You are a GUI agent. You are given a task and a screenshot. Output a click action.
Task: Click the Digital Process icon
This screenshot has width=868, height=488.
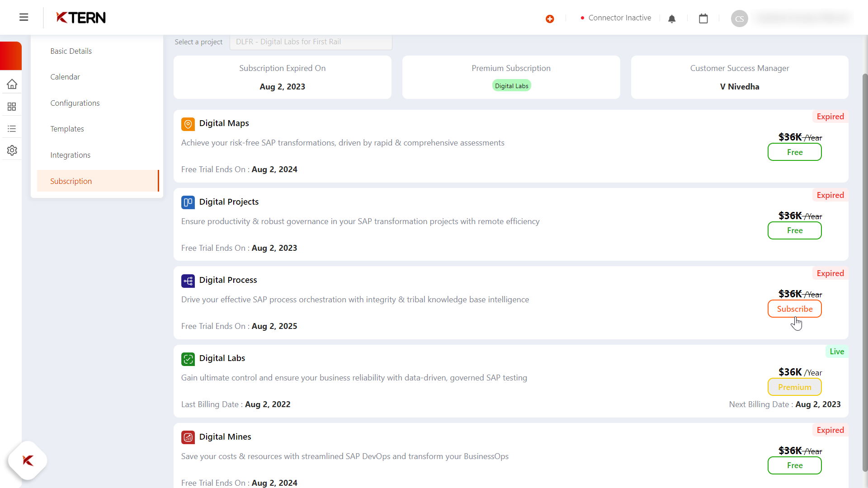coord(188,281)
